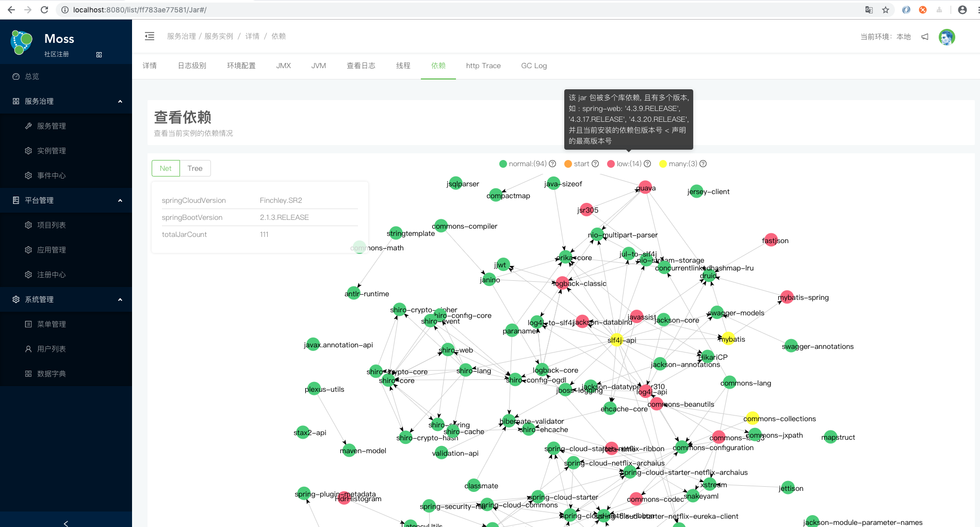
Task: Open 注册中心 in the sidebar
Action: point(66,275)
